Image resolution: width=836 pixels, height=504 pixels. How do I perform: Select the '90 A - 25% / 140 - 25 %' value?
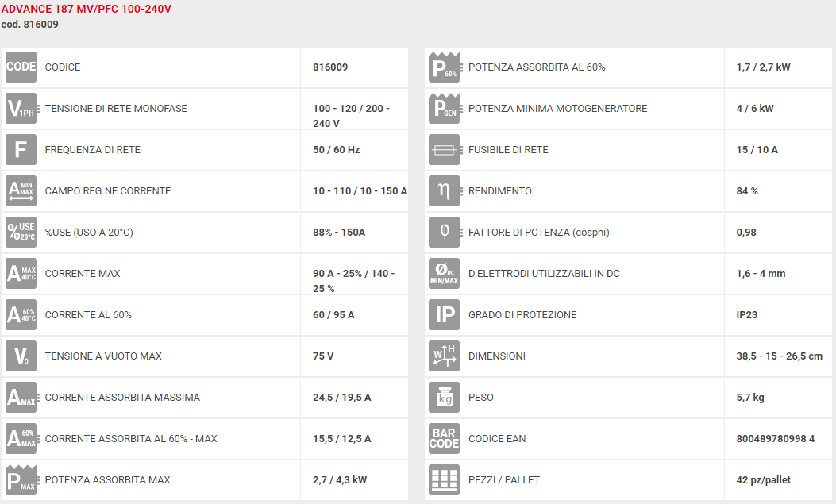[x=354, y=281]
